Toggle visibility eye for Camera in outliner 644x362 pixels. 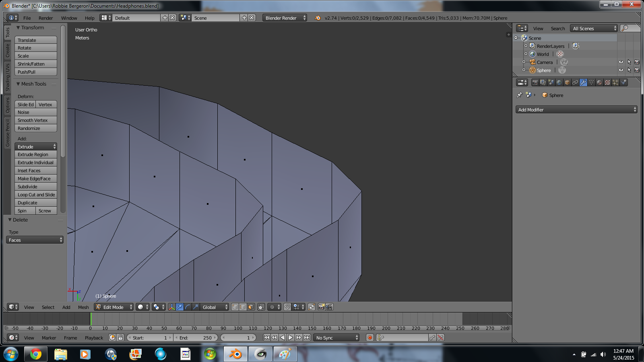(x=621, y=62)
